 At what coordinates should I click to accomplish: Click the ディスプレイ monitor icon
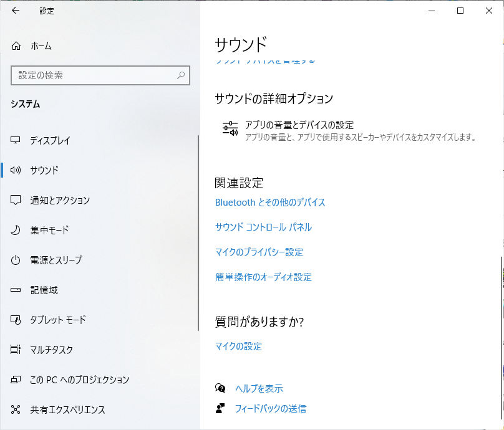(16, 140)
